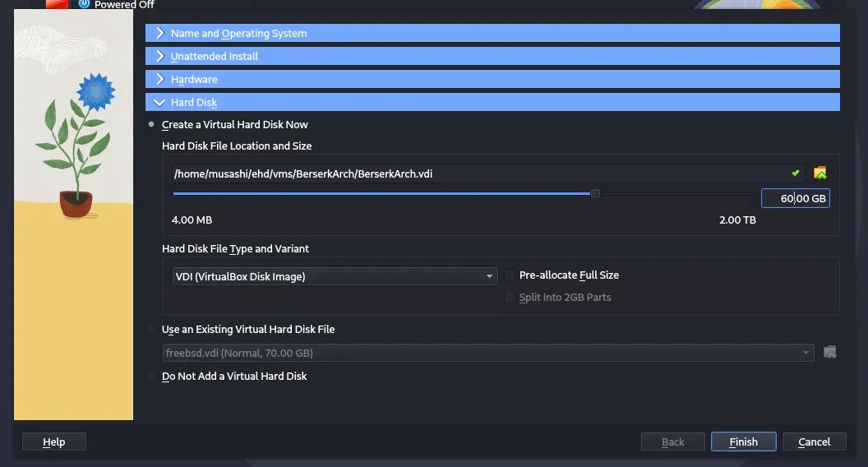The image size is (868, 467).
Task: Click the disk size slider handle
Action: 595,193
